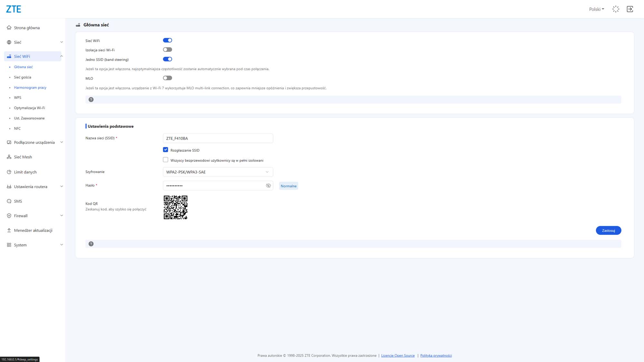Click the Limit danych pie chart icon
Screen dimensions: 644x362
coord(9,172)
